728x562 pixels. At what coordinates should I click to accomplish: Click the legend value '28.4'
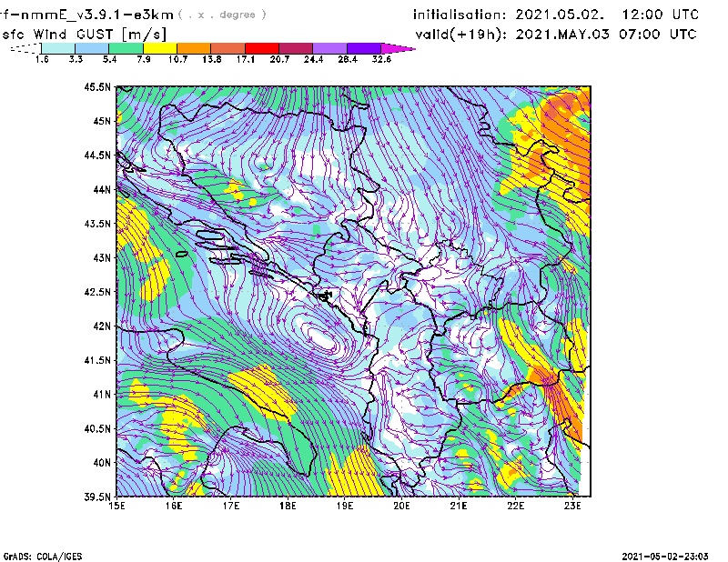[x=348, y=59]
